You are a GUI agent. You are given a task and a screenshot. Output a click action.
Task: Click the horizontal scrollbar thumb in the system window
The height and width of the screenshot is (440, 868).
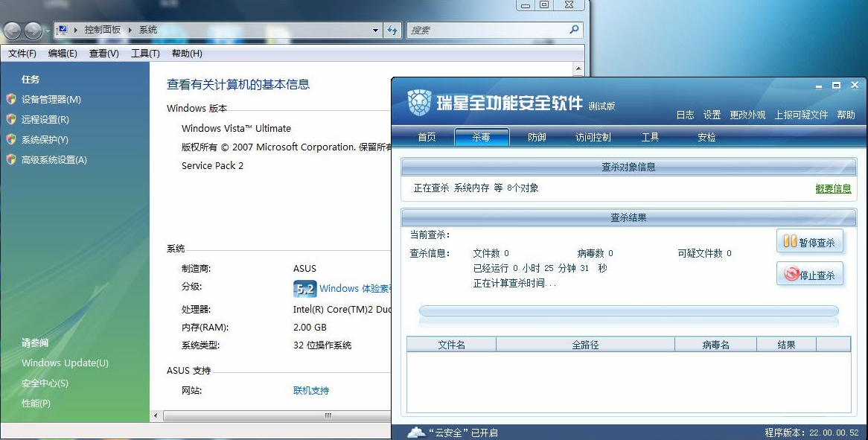(x=277, y=415)
